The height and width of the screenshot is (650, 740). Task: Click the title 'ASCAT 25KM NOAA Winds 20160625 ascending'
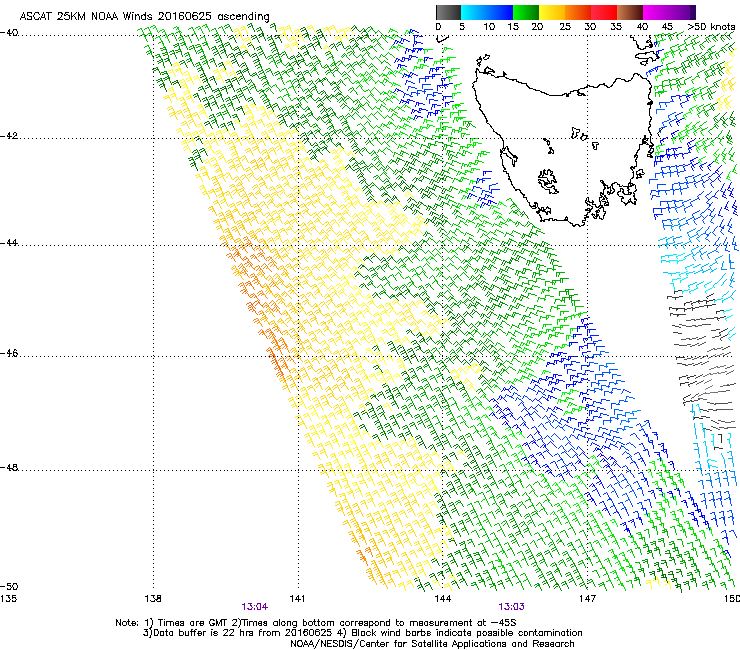click(x=144, y=16)
